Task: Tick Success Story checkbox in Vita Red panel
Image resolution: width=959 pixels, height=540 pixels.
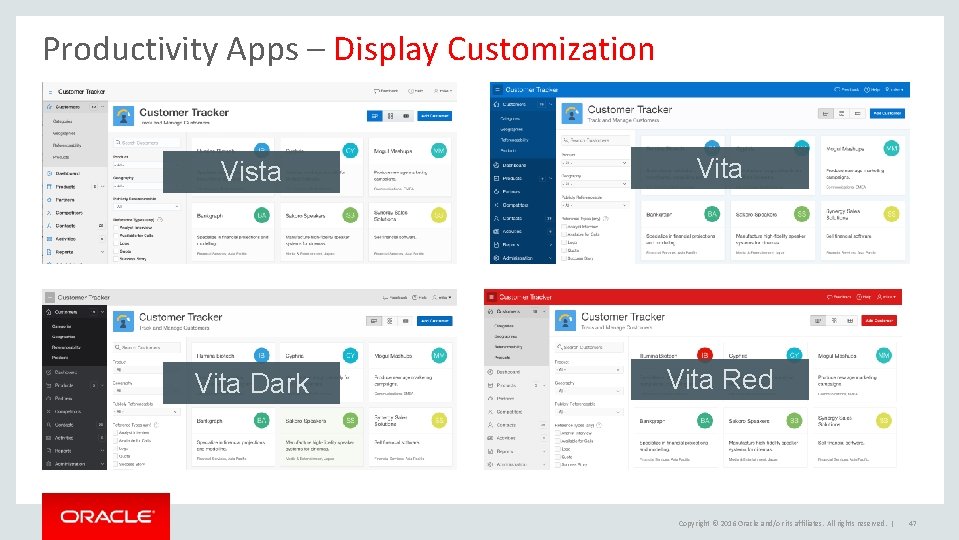Action: point(558,465)
